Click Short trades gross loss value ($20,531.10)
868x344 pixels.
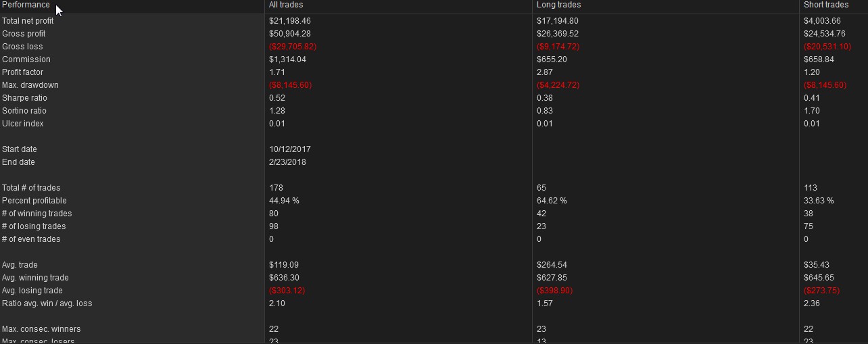click(x=827, y=47)
